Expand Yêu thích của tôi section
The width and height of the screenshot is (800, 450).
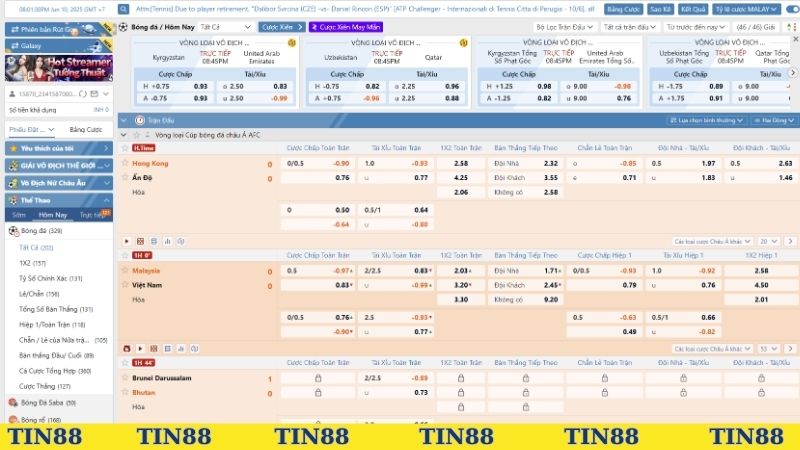click(x=59, y=148)
